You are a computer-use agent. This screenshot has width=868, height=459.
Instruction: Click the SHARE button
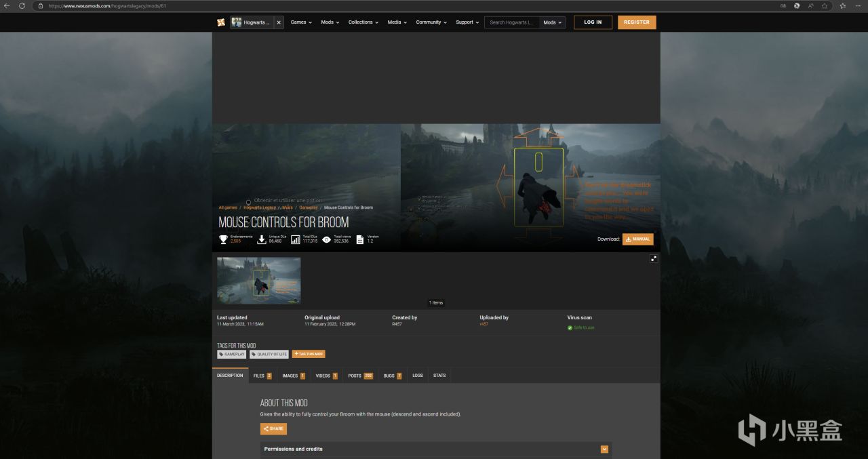[273, 428]
